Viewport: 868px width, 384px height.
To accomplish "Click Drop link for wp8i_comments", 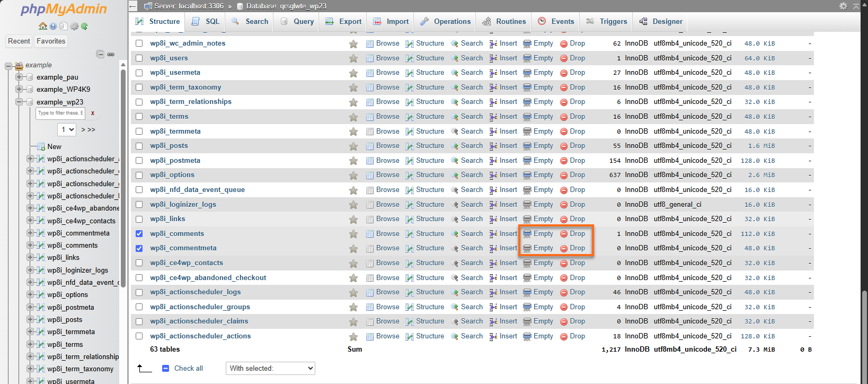I will point(578,233).
